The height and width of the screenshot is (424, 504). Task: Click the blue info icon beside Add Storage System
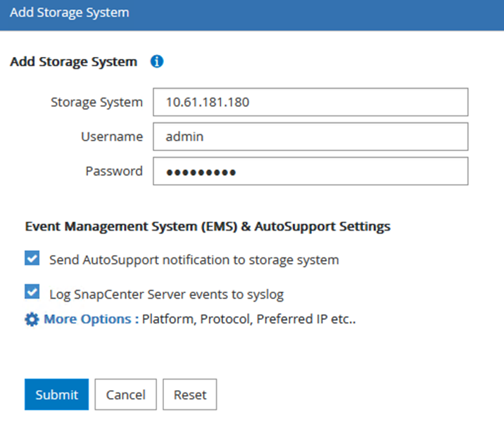click(157, 62)
